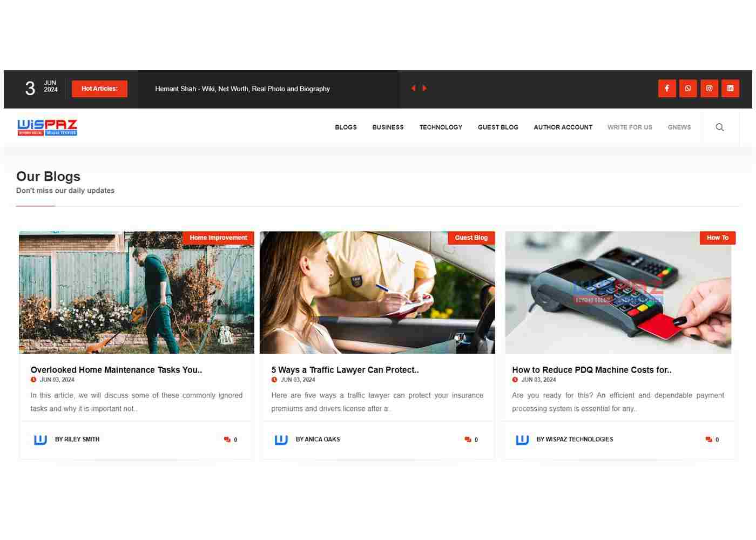
Task: Click the comment icon on the PDQ machine article
Action: pos(708,440)
